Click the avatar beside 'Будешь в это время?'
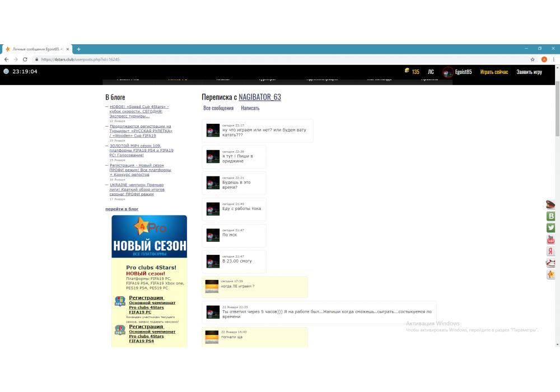 tap(213, 183)
